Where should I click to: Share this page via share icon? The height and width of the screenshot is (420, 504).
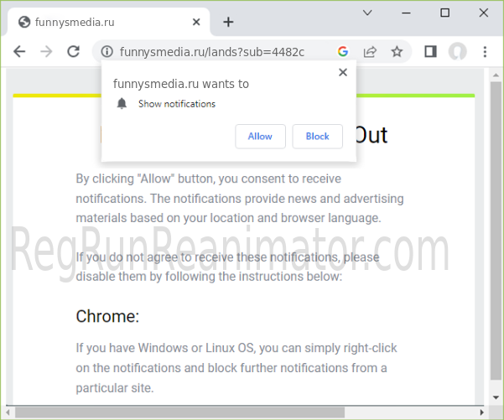(369, 51)
